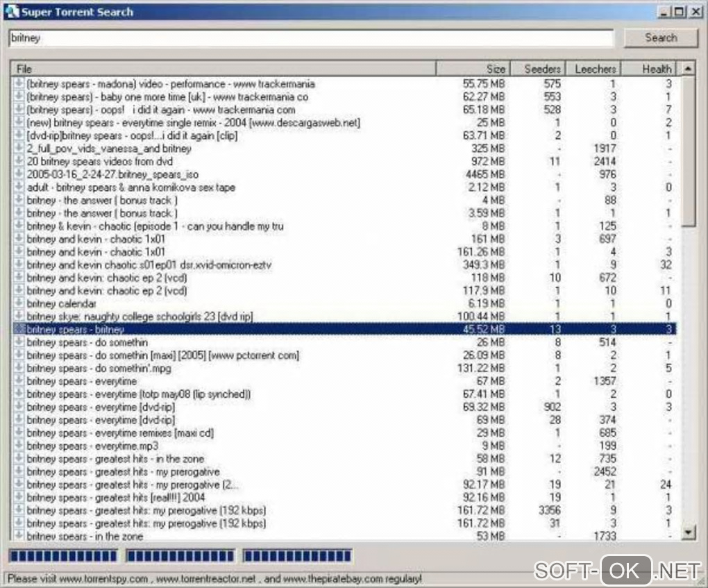708x588 pixels.
Task: Click download icon for 'greatest hits [real!!!] 2004' row
Action: (x=19, y=498)
